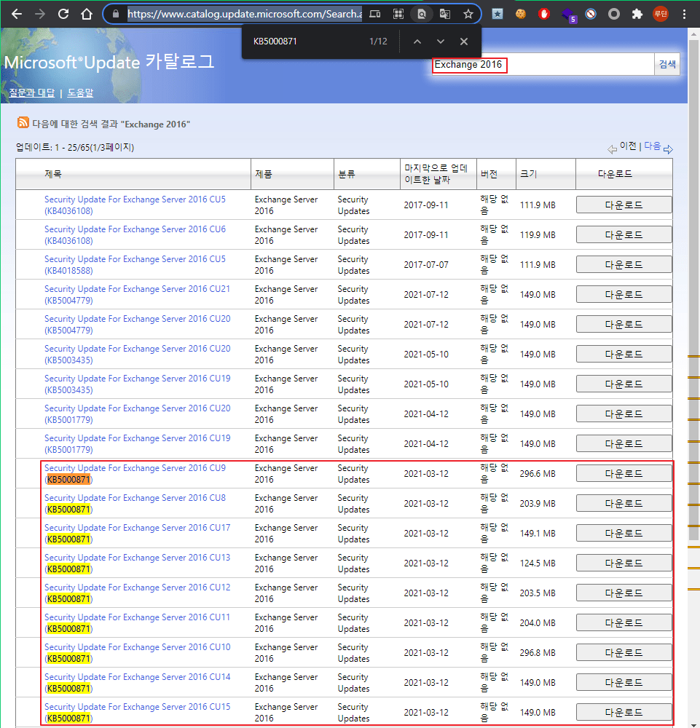Open CU13 KB5000871 update link
This screenshot has height=728, width=700.
[137, 563]
